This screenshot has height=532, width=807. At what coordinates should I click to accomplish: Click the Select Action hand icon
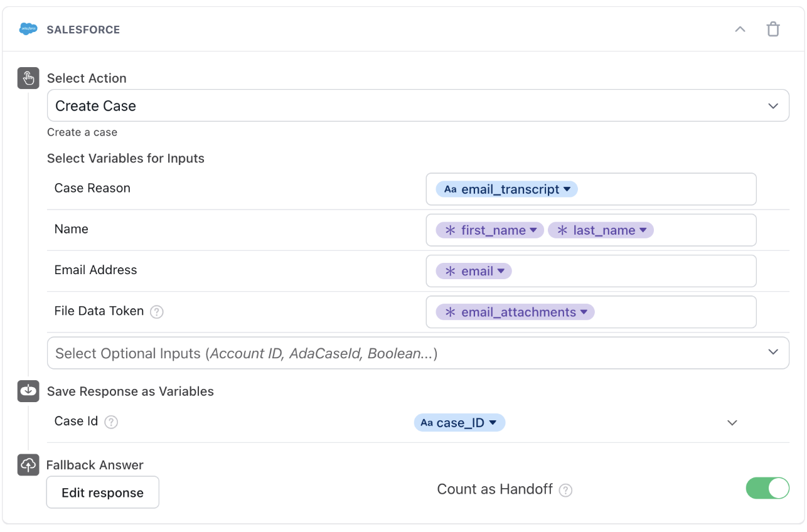click(28, 78)
